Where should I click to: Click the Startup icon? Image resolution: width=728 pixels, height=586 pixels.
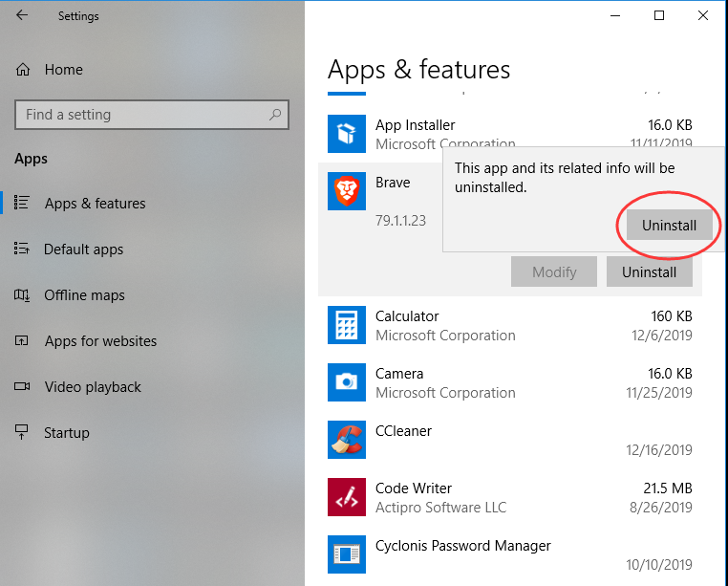(x=22, y=432)
